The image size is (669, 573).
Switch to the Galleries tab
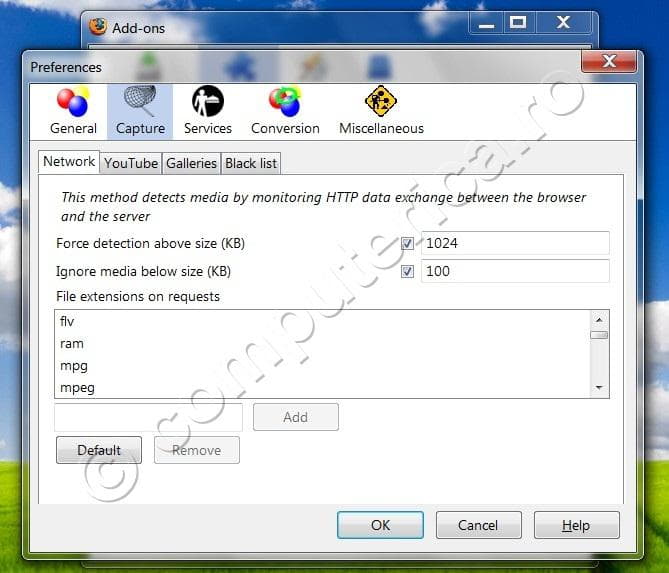coord(191,163)
